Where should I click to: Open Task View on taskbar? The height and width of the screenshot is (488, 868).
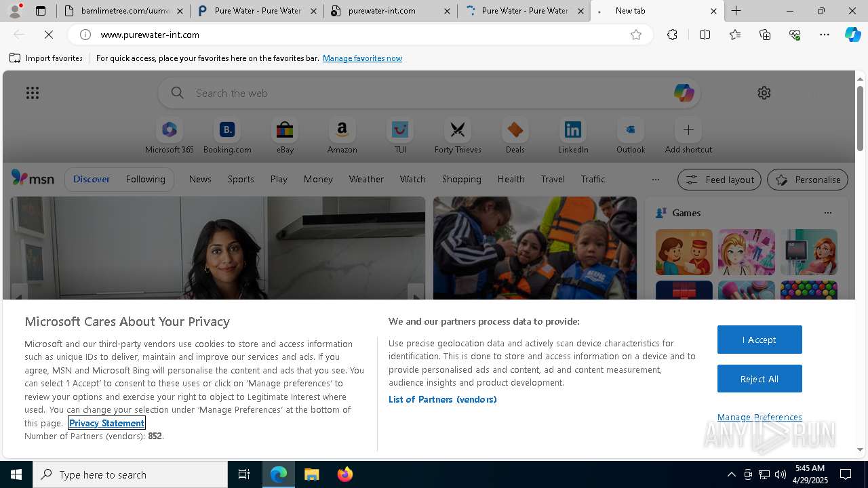tap(244, 474)
